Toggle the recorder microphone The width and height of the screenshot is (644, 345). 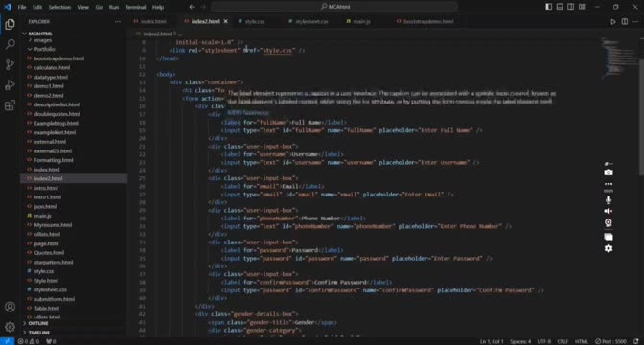coord(609,200)
